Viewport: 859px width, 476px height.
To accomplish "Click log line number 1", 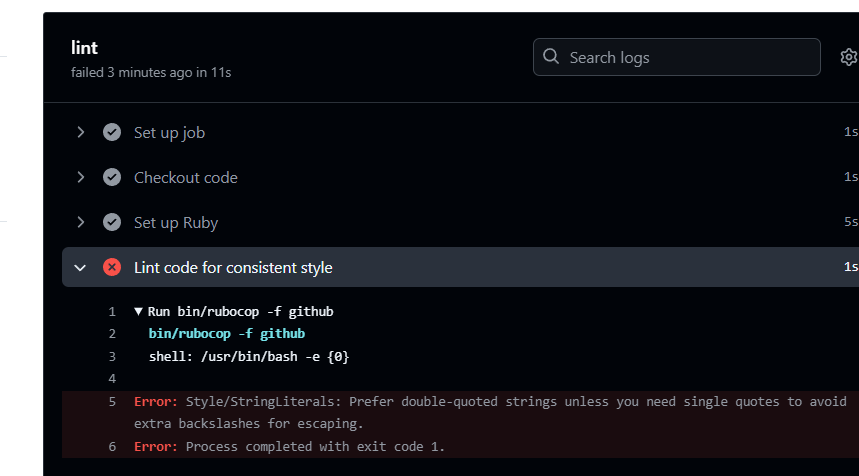I will (x=112, y=311).
